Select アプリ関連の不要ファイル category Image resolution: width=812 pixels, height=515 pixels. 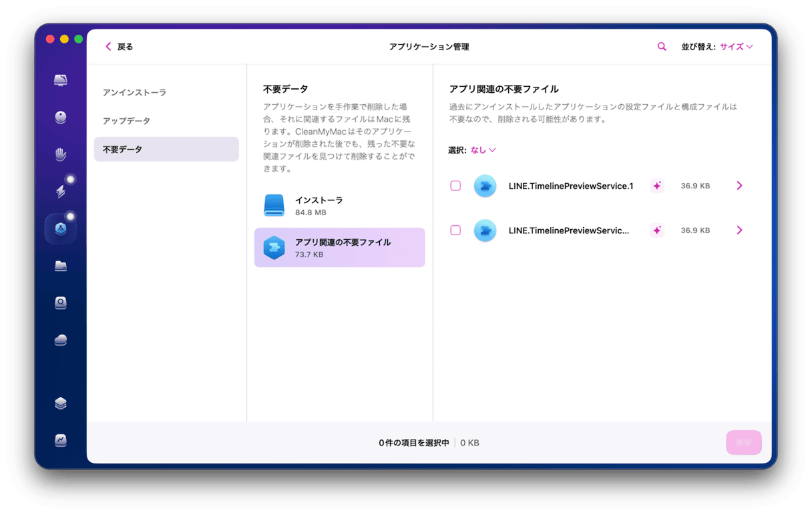coord(339,248)
